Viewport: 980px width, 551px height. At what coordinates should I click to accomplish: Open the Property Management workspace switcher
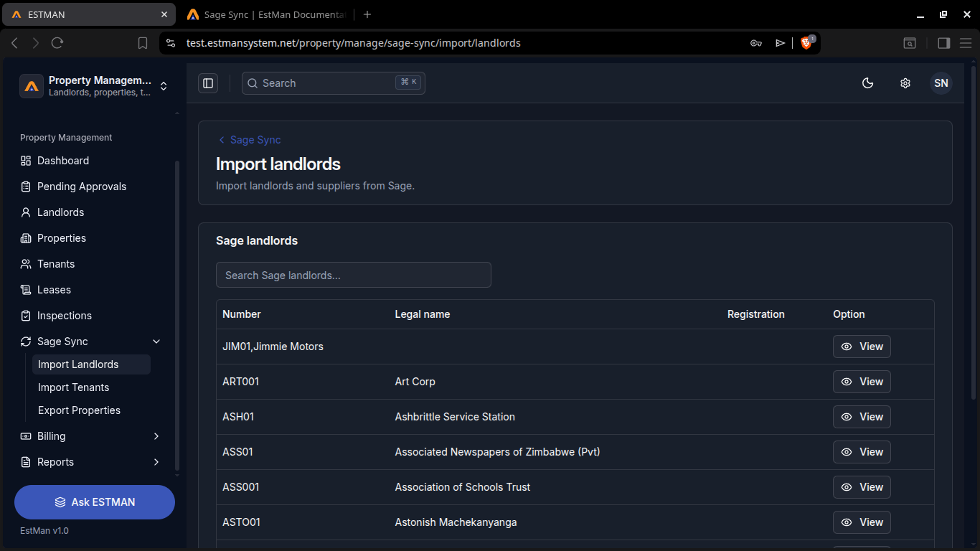[95, 86]
